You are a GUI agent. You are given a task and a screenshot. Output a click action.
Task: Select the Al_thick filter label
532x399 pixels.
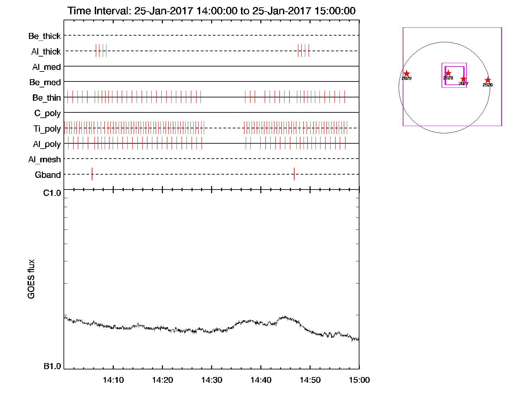point(46,52)
